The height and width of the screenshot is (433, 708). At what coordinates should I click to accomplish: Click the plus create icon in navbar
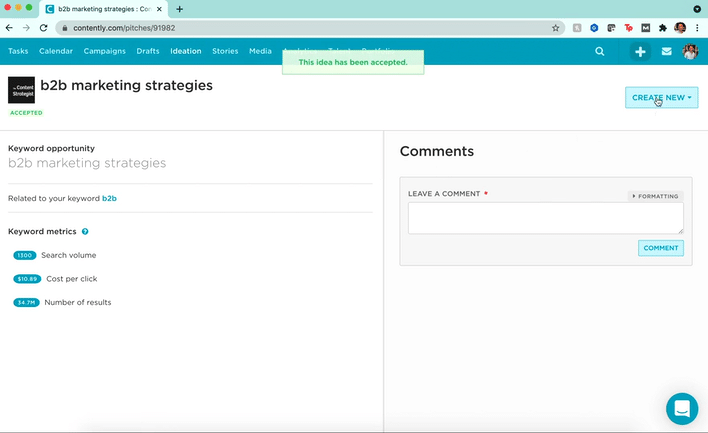[640, 51]
